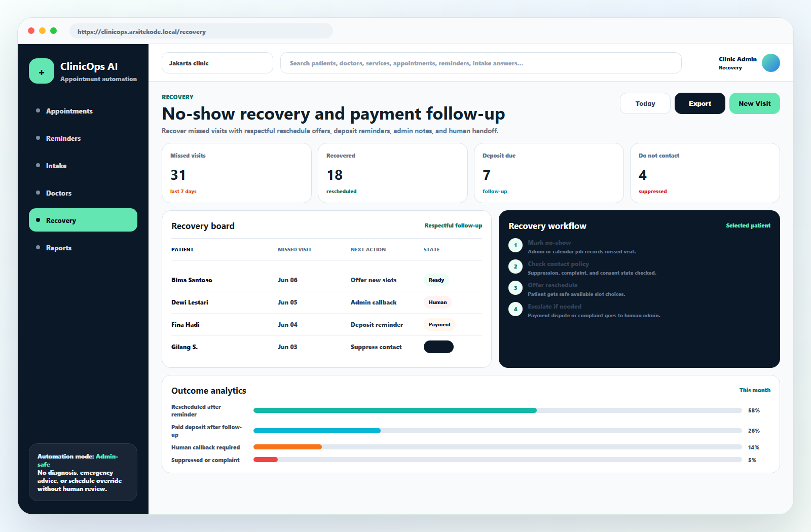Click the Export button
Viewport: 811px width, 532px height.
pyautogui.click(x=700, y=103)
